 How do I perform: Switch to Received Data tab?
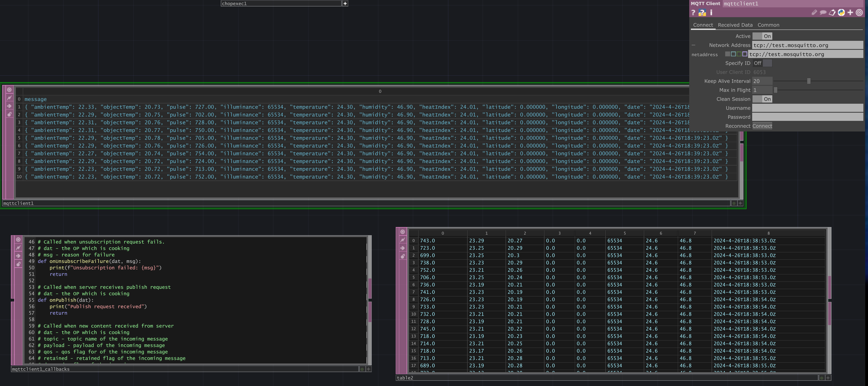click(x=735, y=25)
